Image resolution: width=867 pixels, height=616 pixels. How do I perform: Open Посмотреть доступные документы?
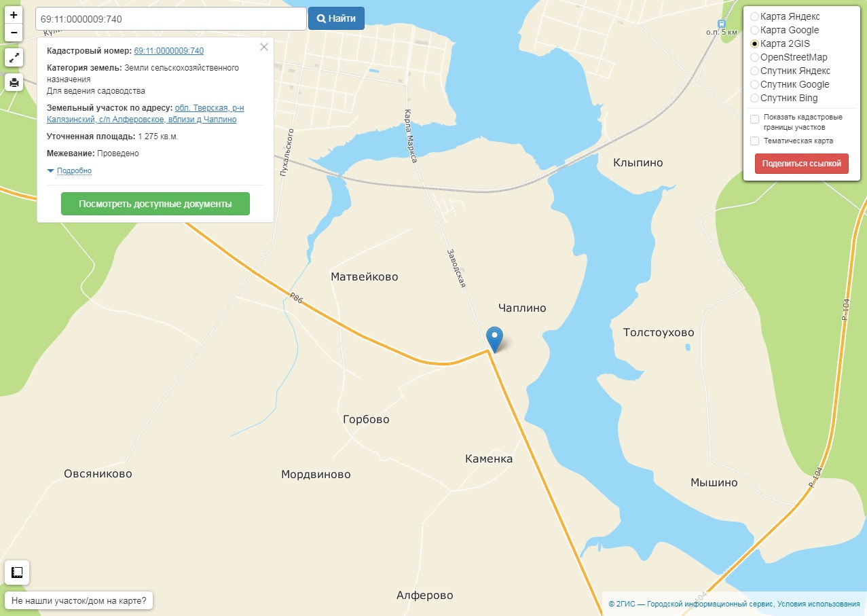click(155, 204)
